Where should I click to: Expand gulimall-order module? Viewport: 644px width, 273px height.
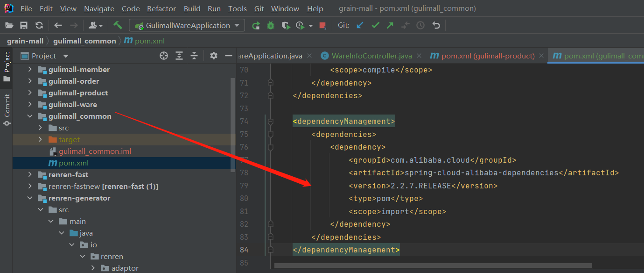coord(30,81)
